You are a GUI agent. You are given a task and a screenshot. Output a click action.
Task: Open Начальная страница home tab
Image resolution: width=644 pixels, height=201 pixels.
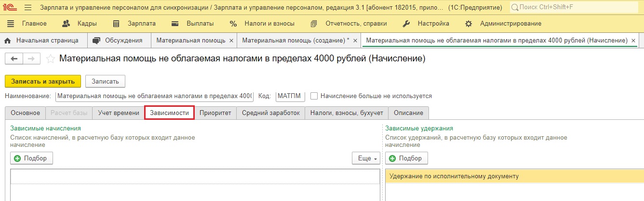coord(43,41)
